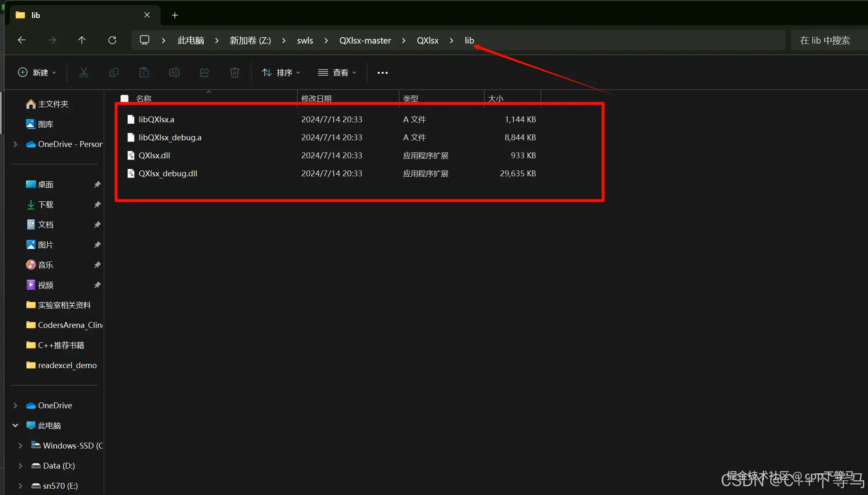Screen dimensions: 868x495
Task: Click the Rename icon in toolbar
Action: click(174, 72)
